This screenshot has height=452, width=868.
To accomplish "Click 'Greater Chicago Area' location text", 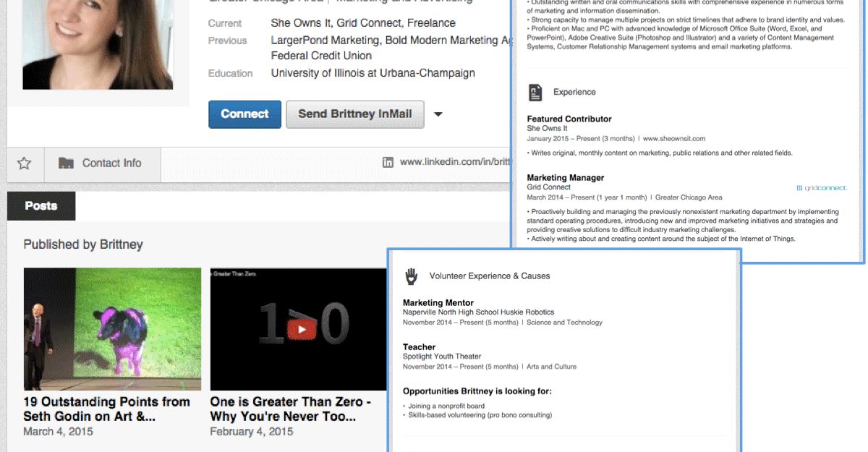I will pyautogui.click(x=689, y=197).
